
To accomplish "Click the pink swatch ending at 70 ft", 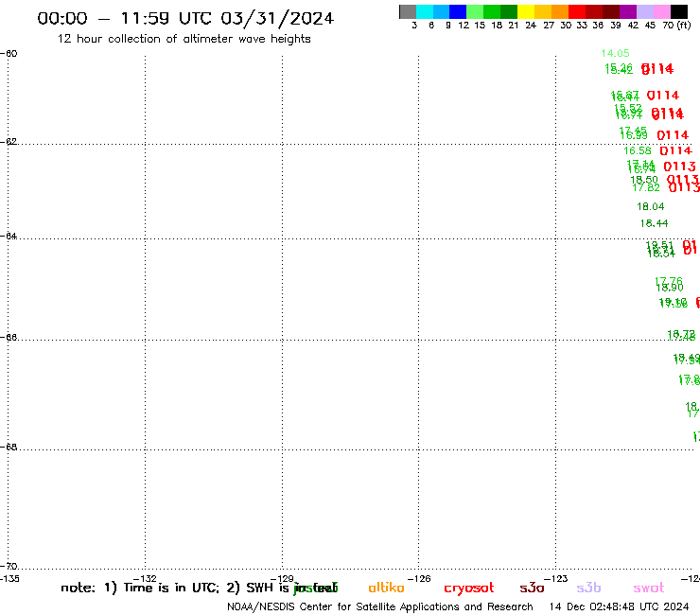I will 661,11.
